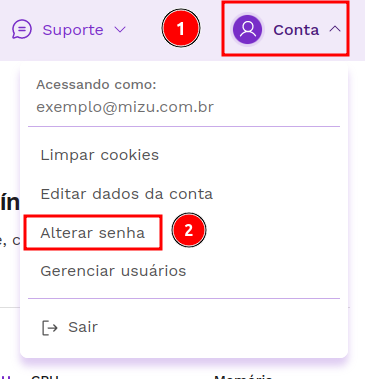Collapse the Conta menu chevron
This screenshot has width=365, height=379.
335,29
